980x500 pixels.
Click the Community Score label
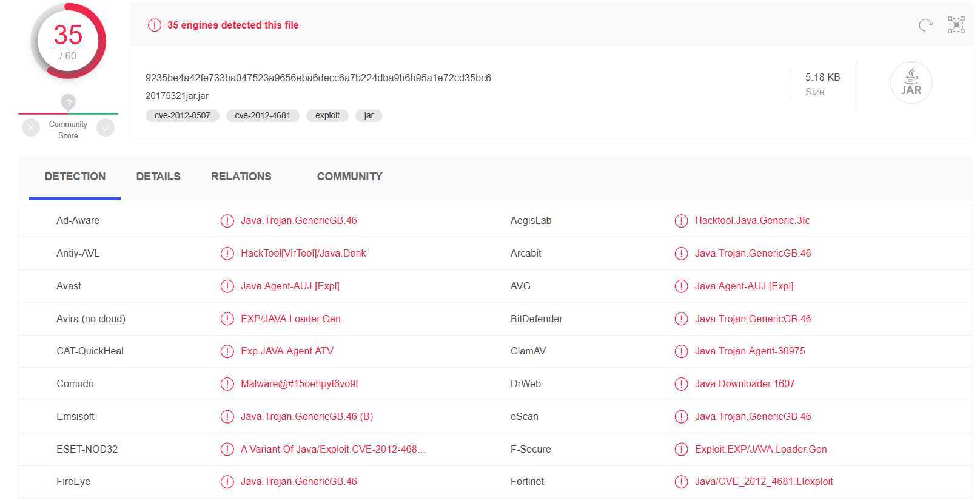tap(68, 130)
